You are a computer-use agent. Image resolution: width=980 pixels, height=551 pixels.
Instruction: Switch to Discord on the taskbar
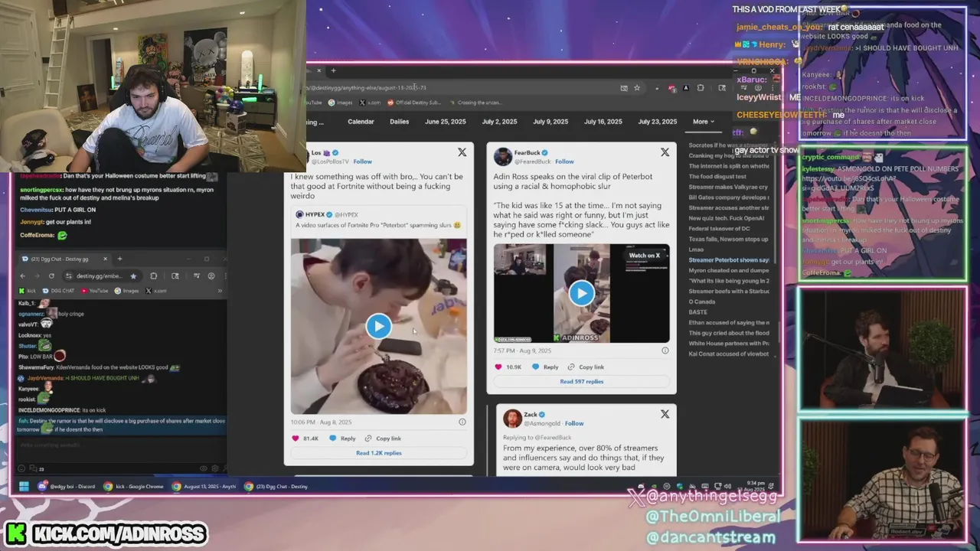coord(65,486)
